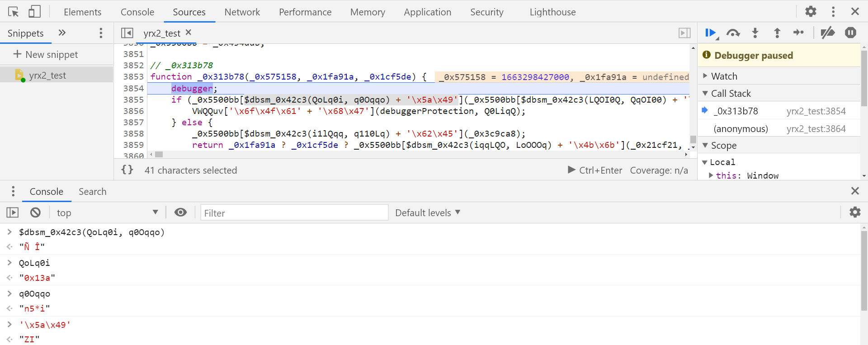The height and width of the screenshot is (345, 868).
Task: Collapse the Local scope group
Action: click(x=718, y=162)
